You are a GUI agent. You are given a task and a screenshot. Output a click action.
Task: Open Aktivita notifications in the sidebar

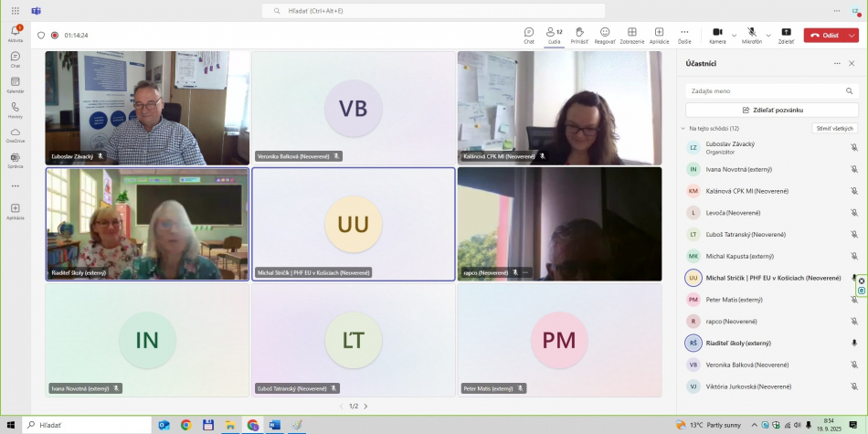click(16, 34)
